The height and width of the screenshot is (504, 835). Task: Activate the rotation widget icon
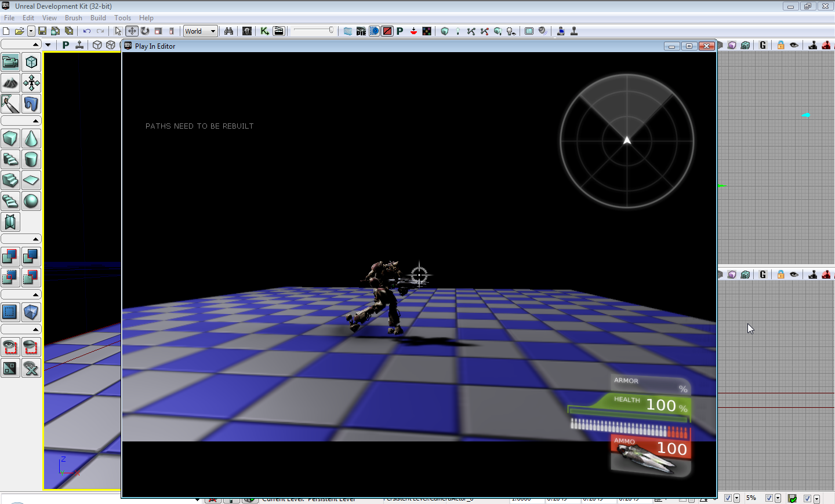145,31
